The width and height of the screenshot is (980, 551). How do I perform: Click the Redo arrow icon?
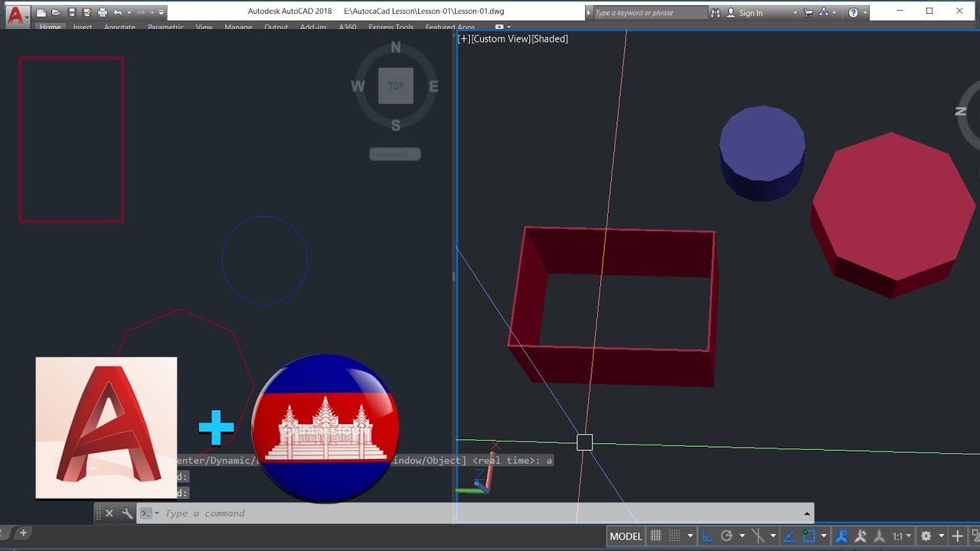(x=141, y=12)
